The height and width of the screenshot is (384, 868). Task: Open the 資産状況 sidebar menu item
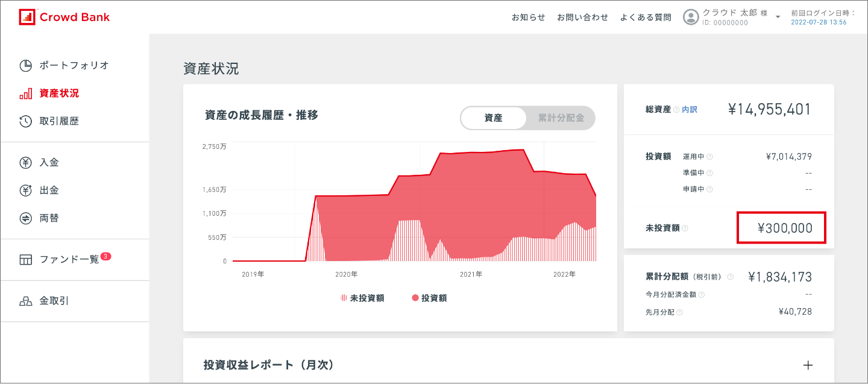point(59,93)
